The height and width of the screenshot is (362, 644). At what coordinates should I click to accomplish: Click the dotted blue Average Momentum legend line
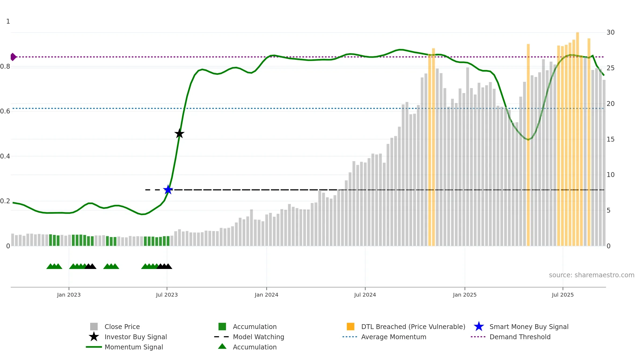point(350,337)
